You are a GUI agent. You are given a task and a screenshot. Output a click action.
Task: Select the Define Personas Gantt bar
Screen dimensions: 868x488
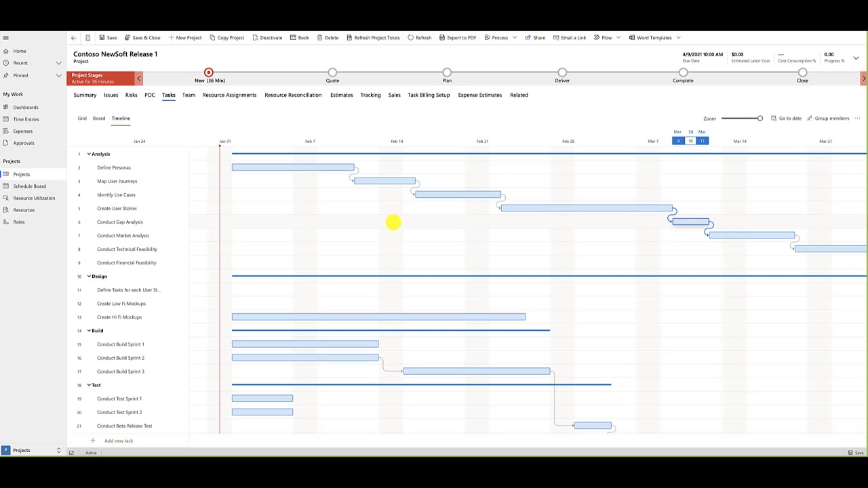coord(293,167)
